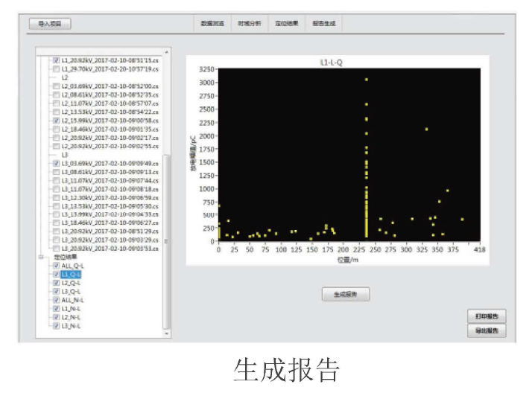Check the L3_12.30kV file checkbox
Screen dimensions: 532x396
[56, 197]
